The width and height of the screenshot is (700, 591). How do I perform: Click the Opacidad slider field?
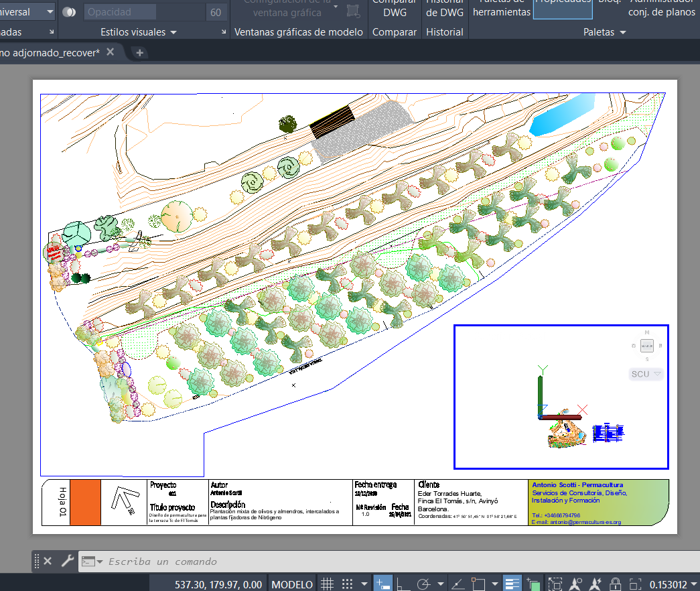(x=119, y=12)
